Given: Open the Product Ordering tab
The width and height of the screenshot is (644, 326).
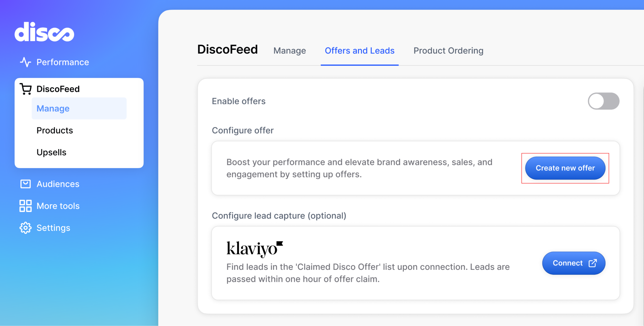Looking at the screenshot, I should [x=448, y=51].
